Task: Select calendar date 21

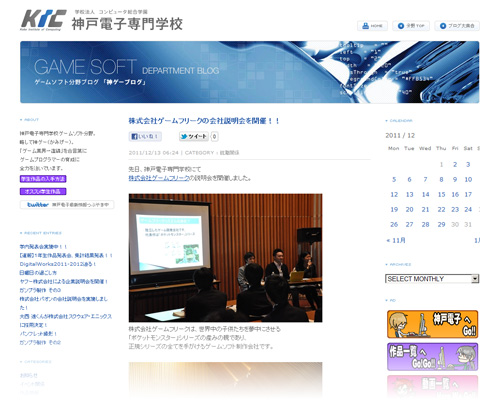Action: (x=425, y=209)
